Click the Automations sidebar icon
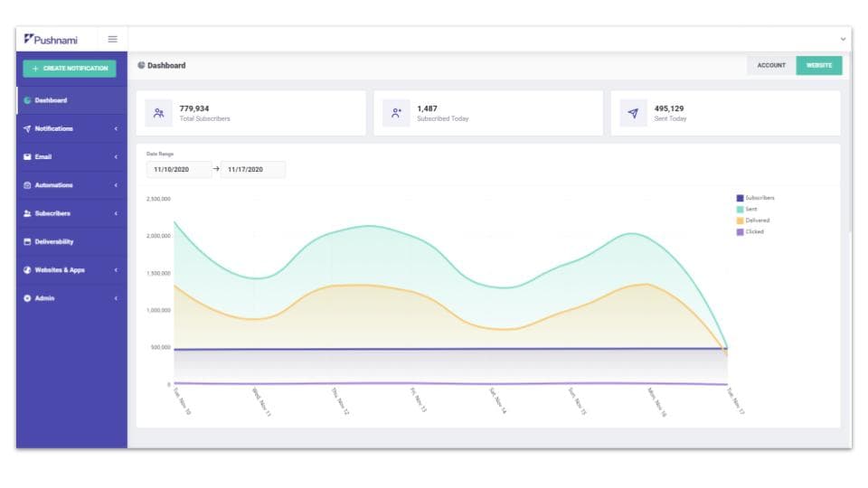868x488 pixels. [27, 185]
